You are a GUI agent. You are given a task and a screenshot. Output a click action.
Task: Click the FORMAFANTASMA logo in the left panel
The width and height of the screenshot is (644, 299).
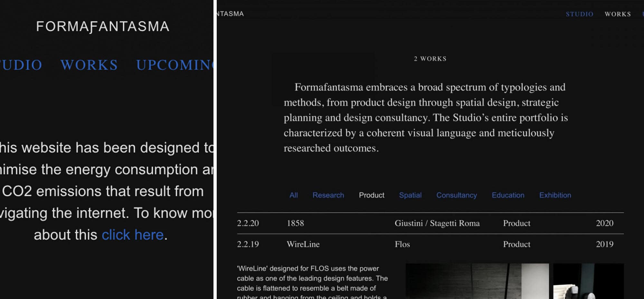tap(103, 27)
